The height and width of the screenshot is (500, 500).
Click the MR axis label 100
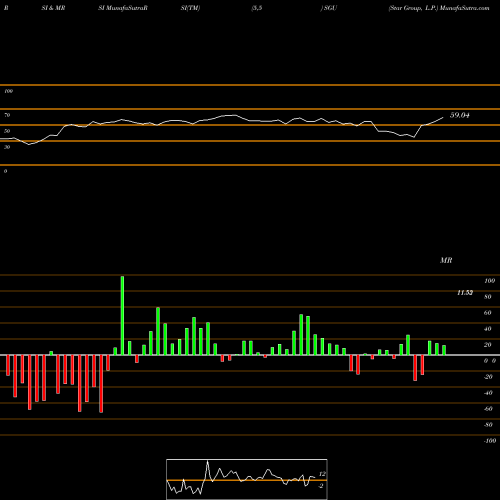490,281
